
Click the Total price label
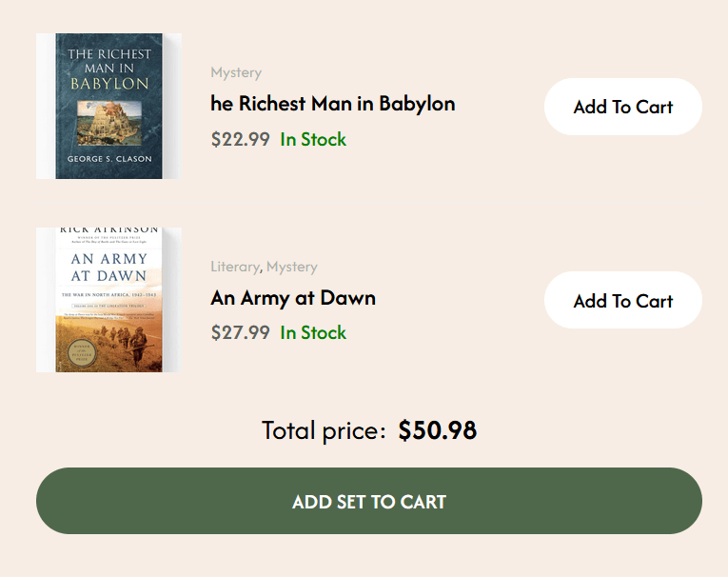(x=323, y=430)
